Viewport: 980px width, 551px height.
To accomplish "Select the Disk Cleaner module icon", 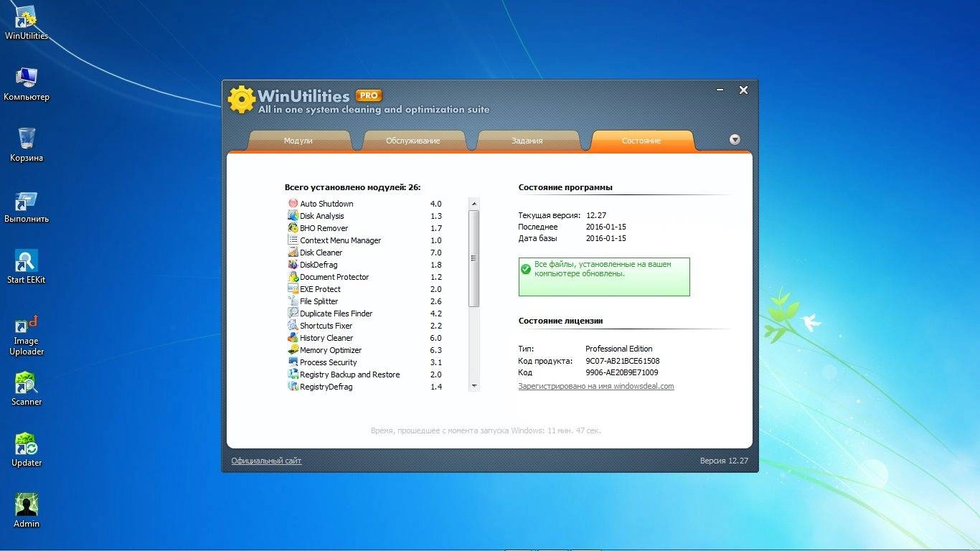I will tap(293, 253).
